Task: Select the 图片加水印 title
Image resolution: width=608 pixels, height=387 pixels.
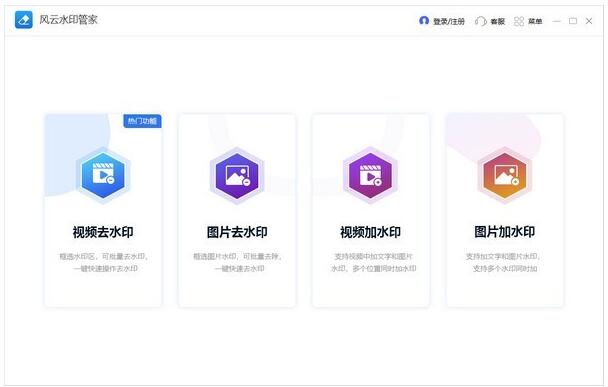Action: 504,232
